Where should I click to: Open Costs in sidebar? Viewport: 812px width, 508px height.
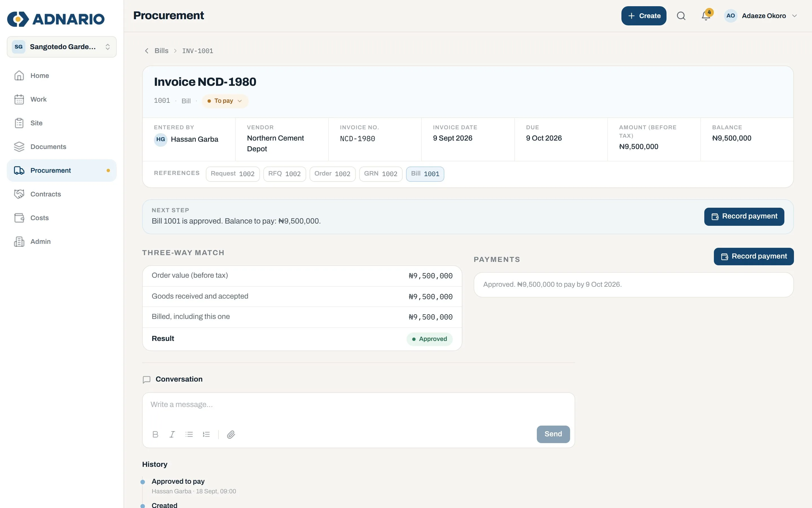(x=62, y=218)
